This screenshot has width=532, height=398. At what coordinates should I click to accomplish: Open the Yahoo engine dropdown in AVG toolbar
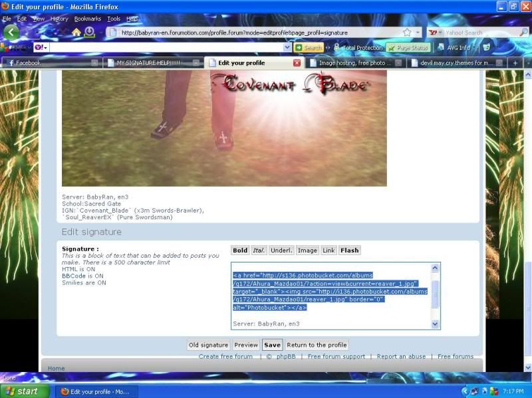coord(41,47)
